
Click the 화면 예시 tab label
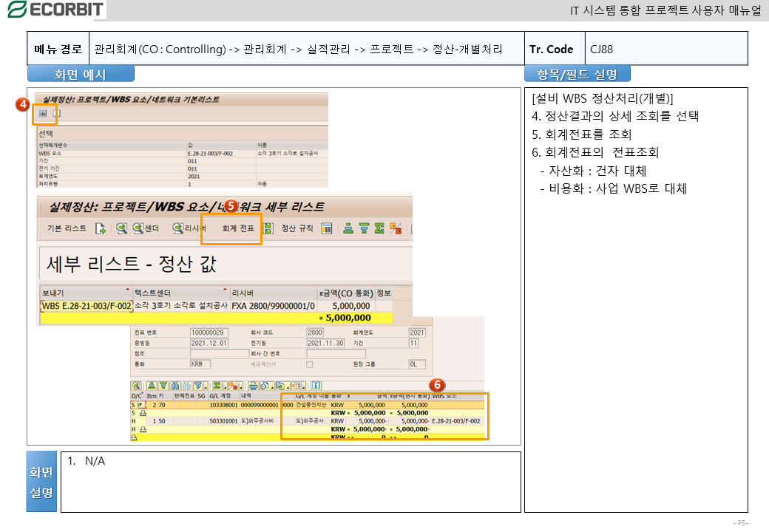(x=81, y=75)
